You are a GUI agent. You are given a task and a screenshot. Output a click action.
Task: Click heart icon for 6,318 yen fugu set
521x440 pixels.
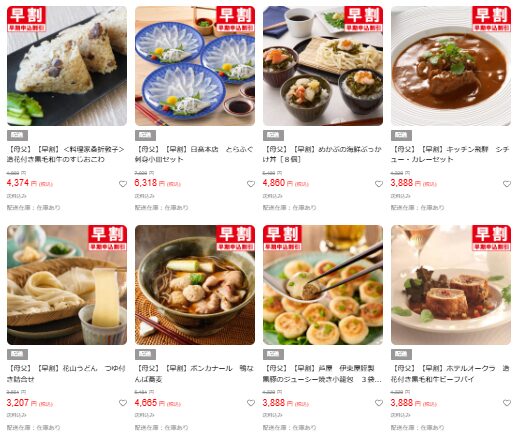(x=251, y=184)
